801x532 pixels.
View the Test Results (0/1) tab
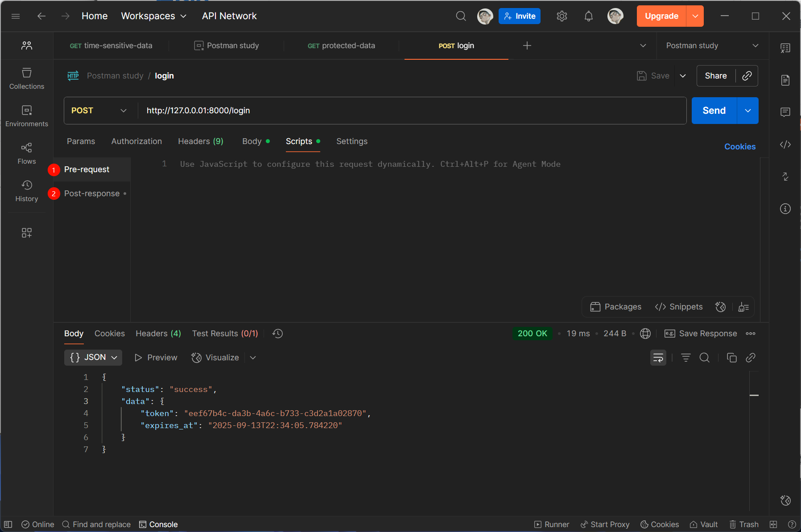tap(225, 334)
